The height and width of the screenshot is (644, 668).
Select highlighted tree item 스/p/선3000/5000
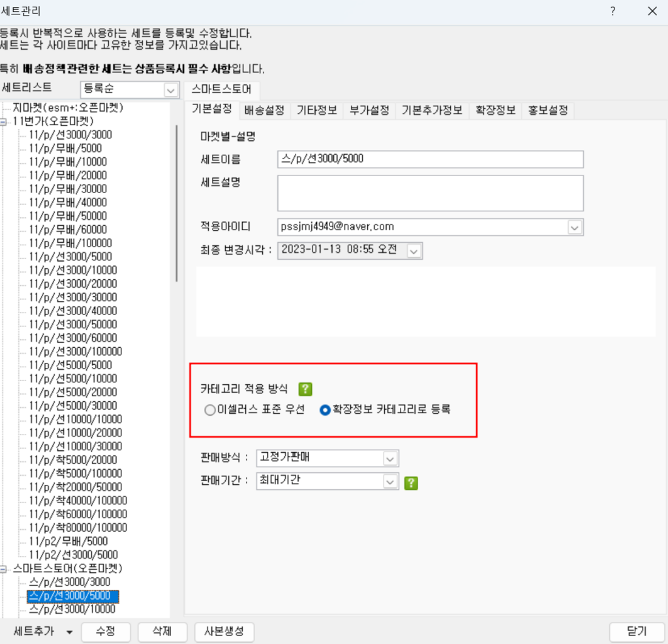73,596
